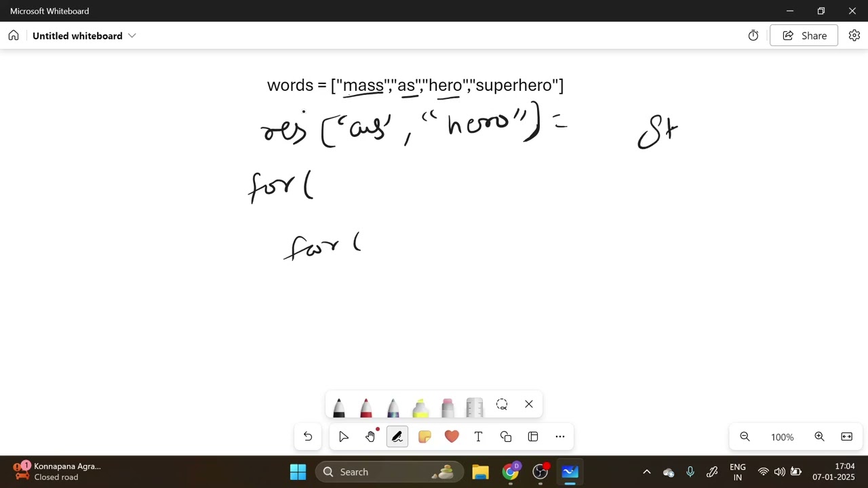The height and width of the screenshot is (488, 868).
Task: Switch the ENG IN input language
Action: pos(738,472)
